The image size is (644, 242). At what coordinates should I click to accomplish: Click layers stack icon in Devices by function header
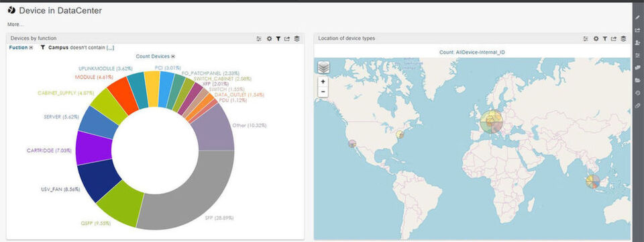[297, 39]
